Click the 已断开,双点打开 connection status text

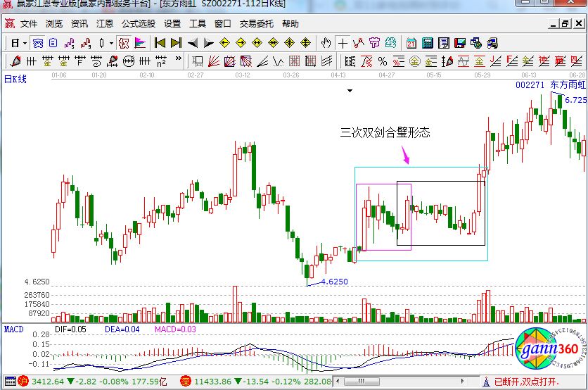(x=525, y=382)
